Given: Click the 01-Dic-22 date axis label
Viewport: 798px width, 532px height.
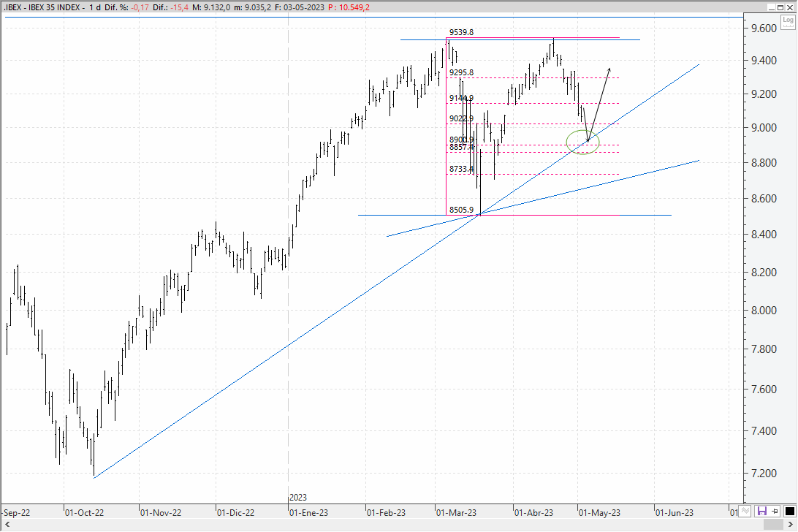Looking at the screenshot, I should [235, 513].
